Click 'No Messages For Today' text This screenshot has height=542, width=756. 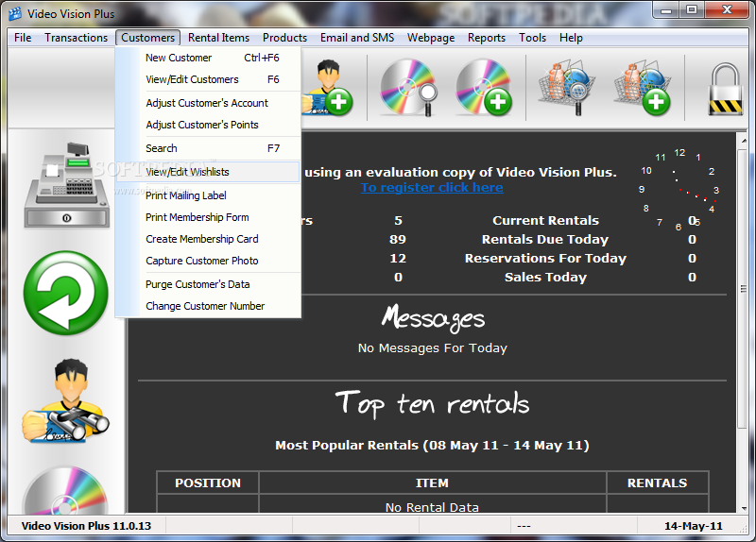433,347
